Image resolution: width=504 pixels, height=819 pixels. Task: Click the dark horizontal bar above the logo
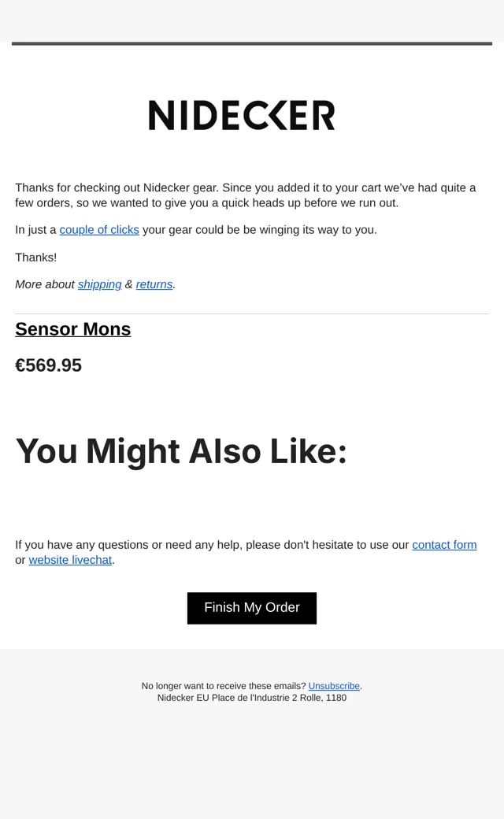[x=252, y=44]
